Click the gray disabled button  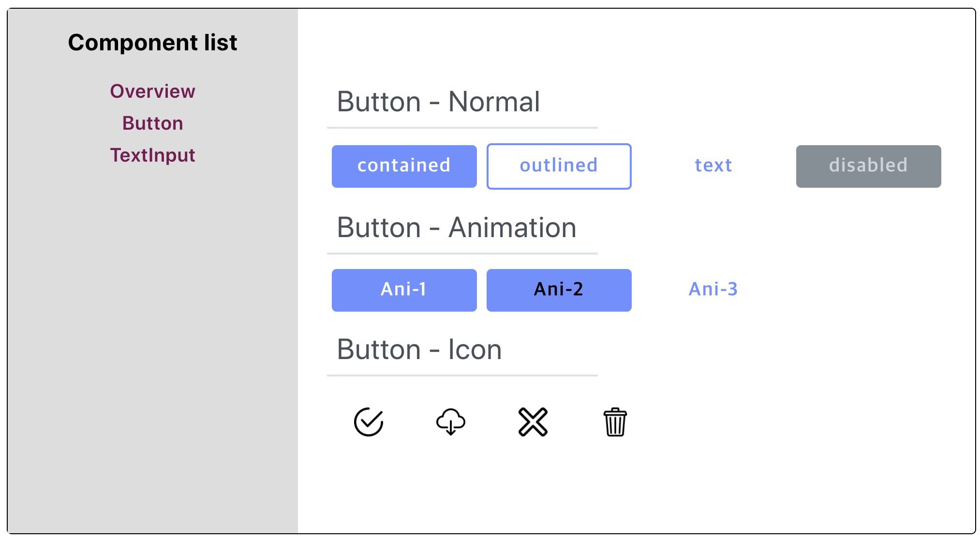click(869, 166)
